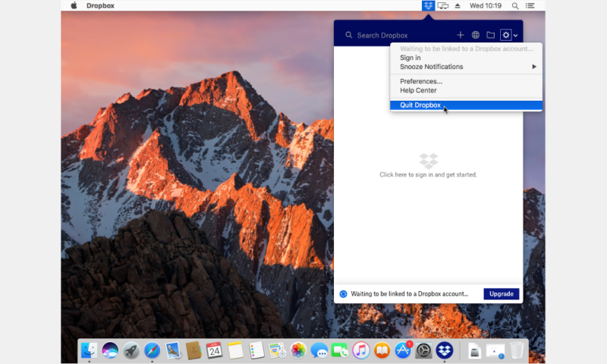Click the Dropbox app icon in dock
The height and width of the screenshot is (364, 607).
[x=445, y=351]
